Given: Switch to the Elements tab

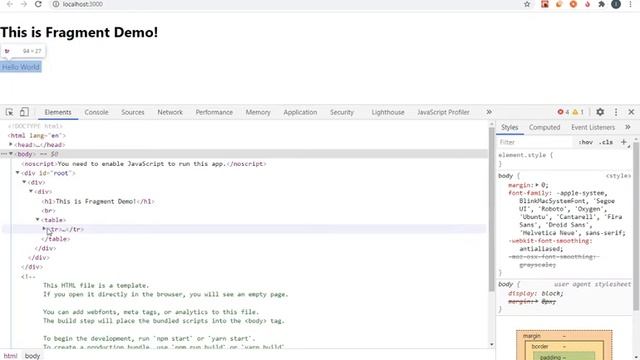Looking at the screenshot, I should coord(58,112).
